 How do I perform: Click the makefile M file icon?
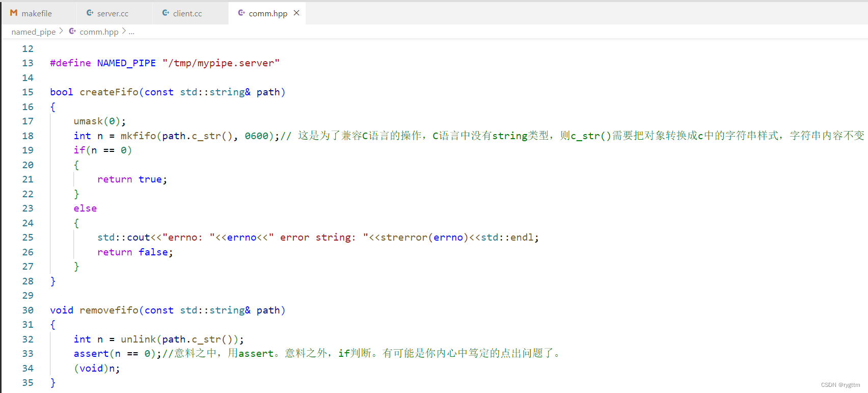(x=14, y=13)
